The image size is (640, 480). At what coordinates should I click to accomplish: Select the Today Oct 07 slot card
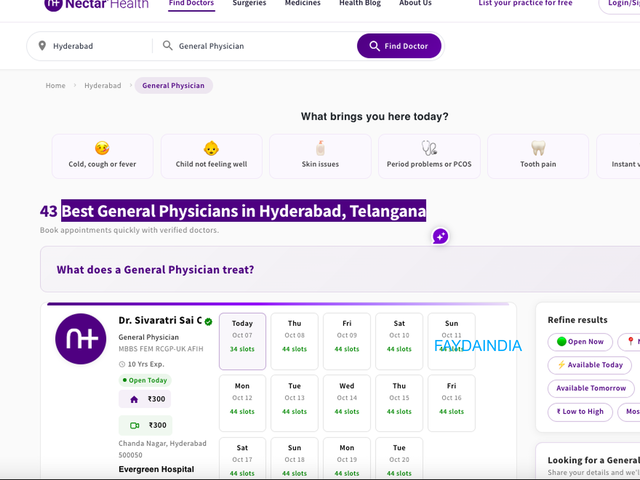click(x=242, y=342)
